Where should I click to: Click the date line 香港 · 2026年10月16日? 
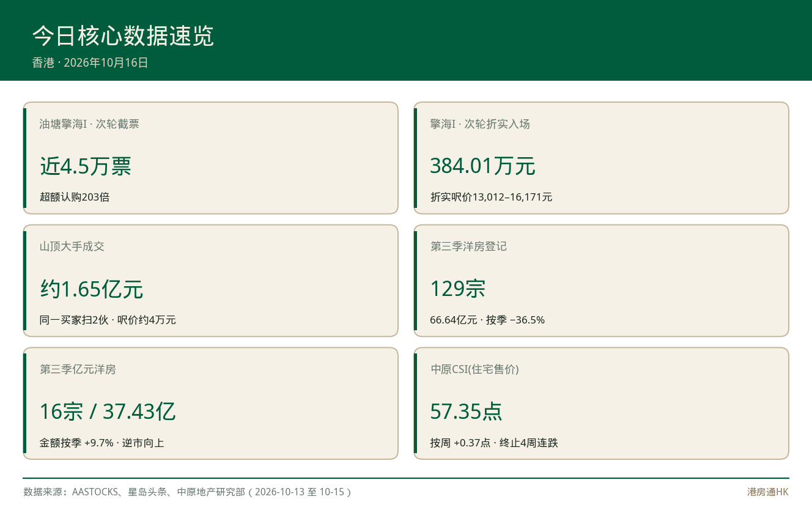pos(90,62)
